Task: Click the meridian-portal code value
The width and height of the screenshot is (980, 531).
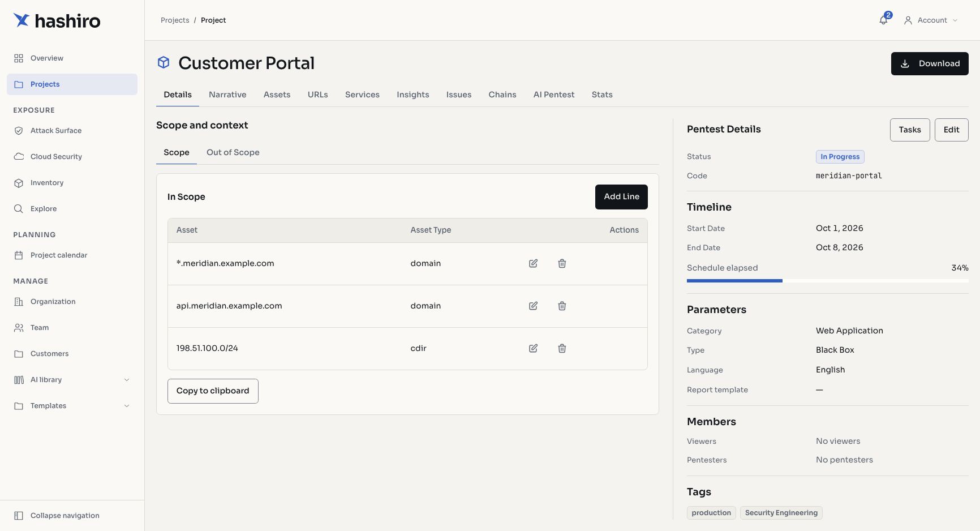Action: pos(849,176)
